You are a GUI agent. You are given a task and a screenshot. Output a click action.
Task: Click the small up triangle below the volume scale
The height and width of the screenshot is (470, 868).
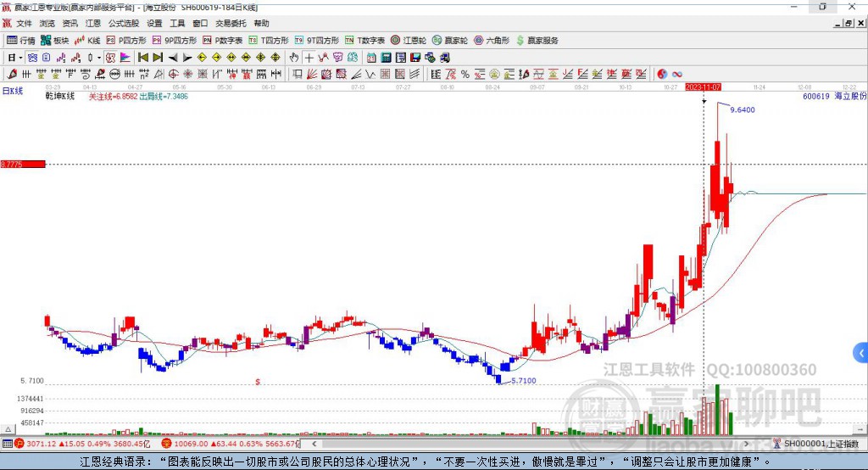click(8, 429)
